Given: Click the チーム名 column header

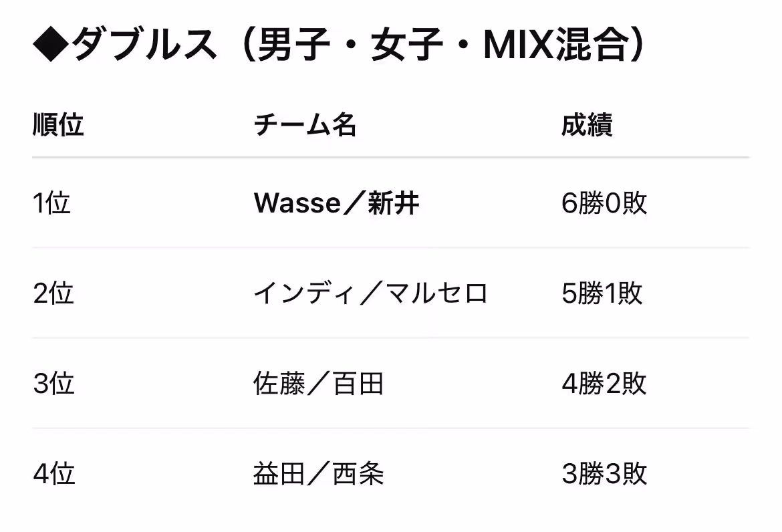Looking at the screenshot, I should (x=305, y=125).
